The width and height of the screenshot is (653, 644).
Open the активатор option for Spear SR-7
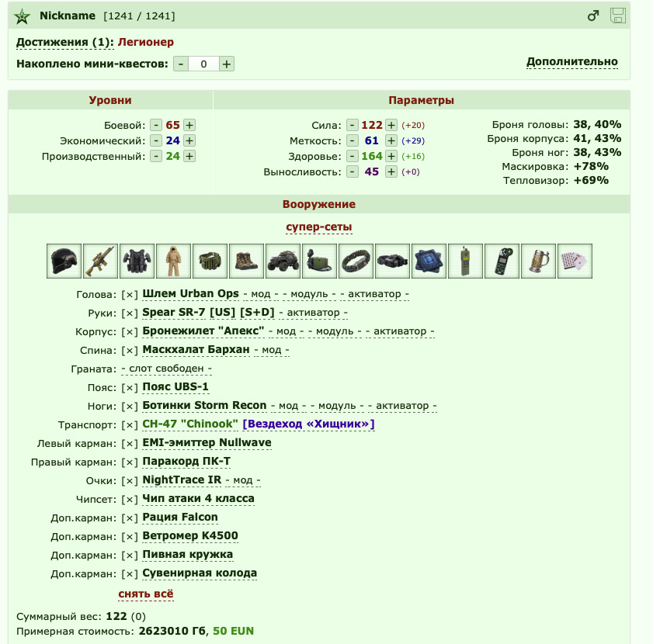pos(313,313)
